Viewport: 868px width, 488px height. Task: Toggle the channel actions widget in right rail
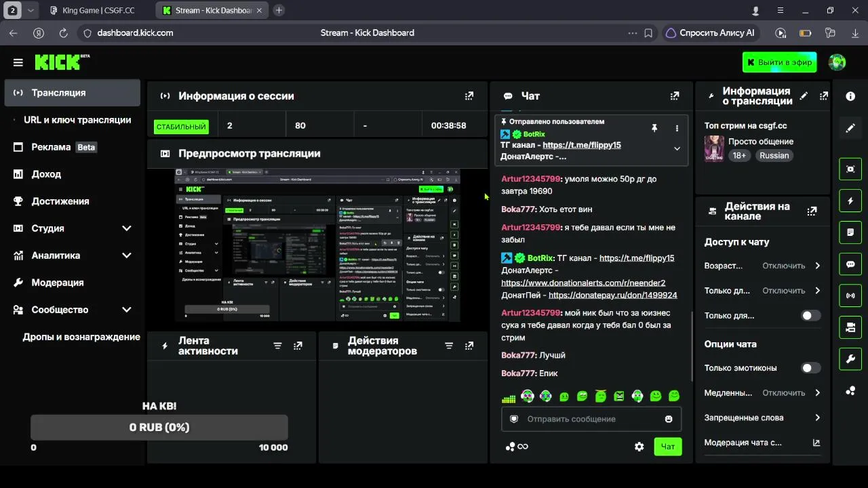[850, 327]
